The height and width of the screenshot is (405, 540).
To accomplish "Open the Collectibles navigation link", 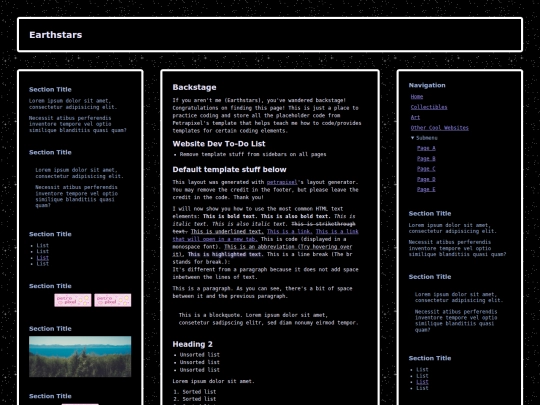I will tap(429, 107).
